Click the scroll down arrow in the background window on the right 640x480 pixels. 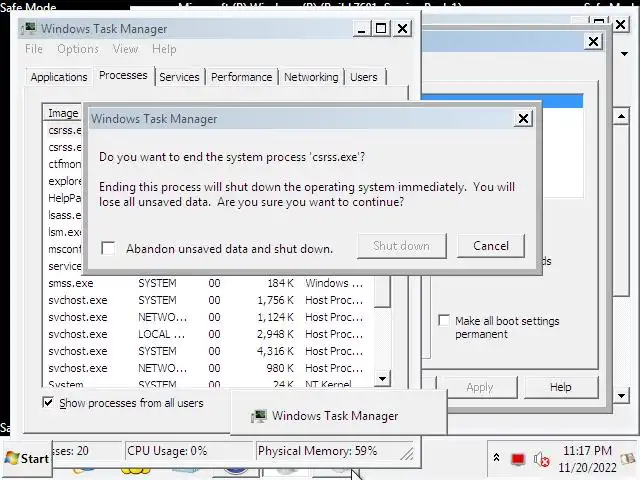click(621, 395)
